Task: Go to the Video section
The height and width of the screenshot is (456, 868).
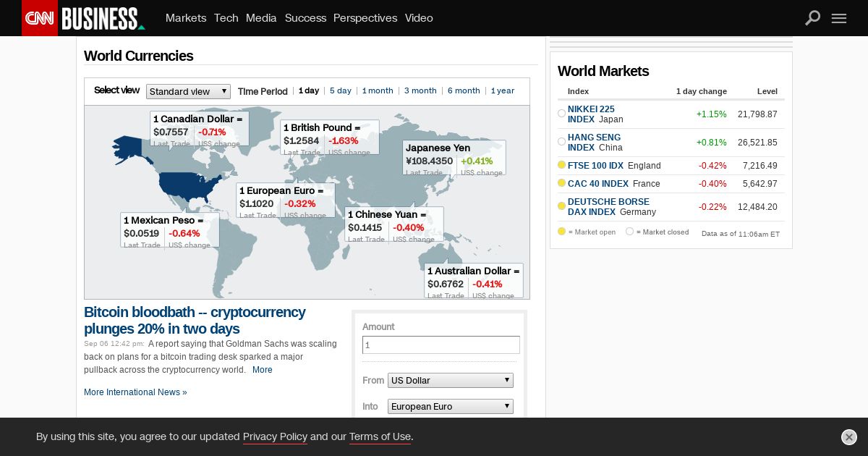Action: [419, 18]
